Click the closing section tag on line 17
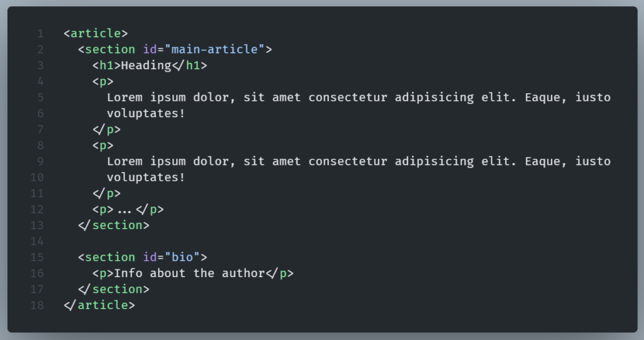The height and width of the screenshot is (340, 644). pos(114,289)
